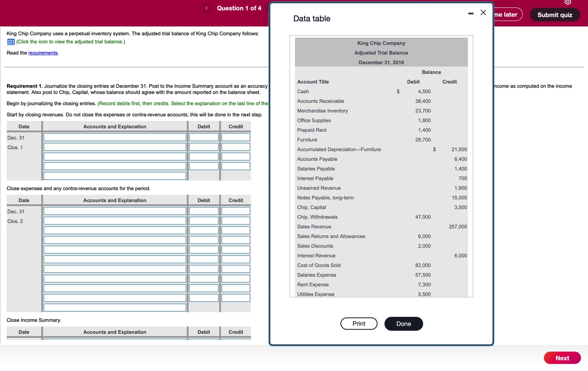Minimize the Data table dialog

pyautogui.click(x=471, y=14)
